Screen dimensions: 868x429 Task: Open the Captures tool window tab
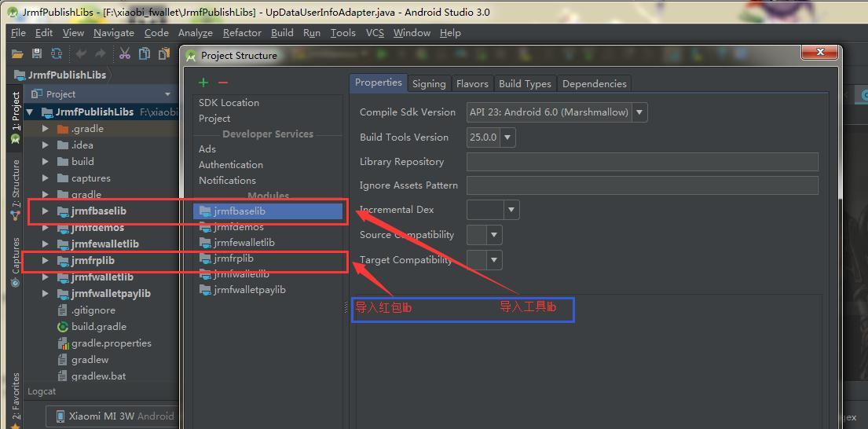16,262
